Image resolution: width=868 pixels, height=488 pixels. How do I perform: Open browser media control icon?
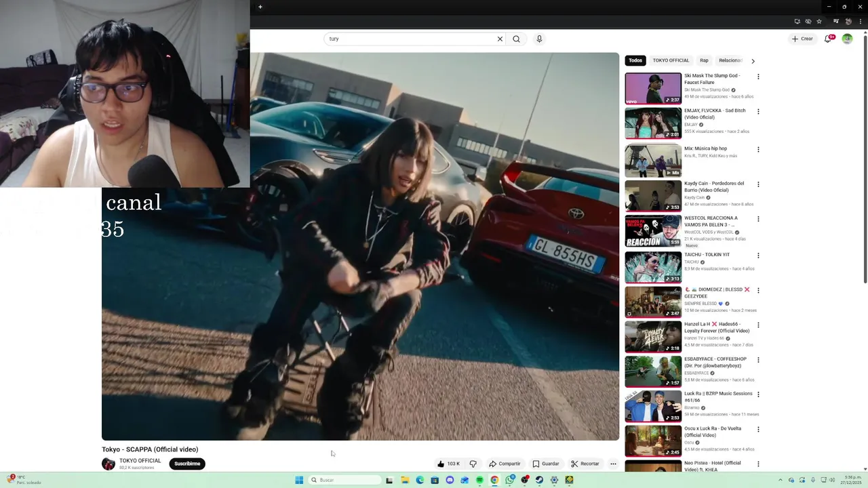click(x=836, y=21)
